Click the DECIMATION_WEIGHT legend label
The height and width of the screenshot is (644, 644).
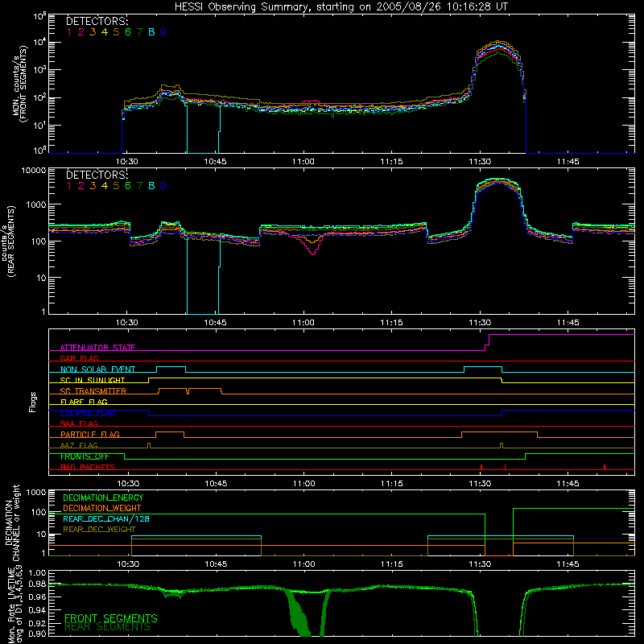(102, 508)
